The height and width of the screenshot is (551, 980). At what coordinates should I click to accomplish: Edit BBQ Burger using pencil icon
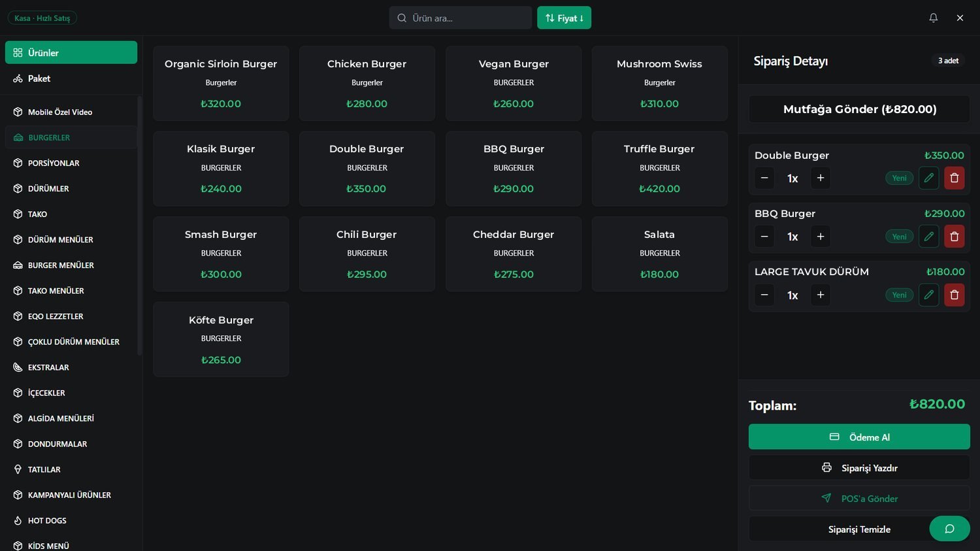pos(928,236)
